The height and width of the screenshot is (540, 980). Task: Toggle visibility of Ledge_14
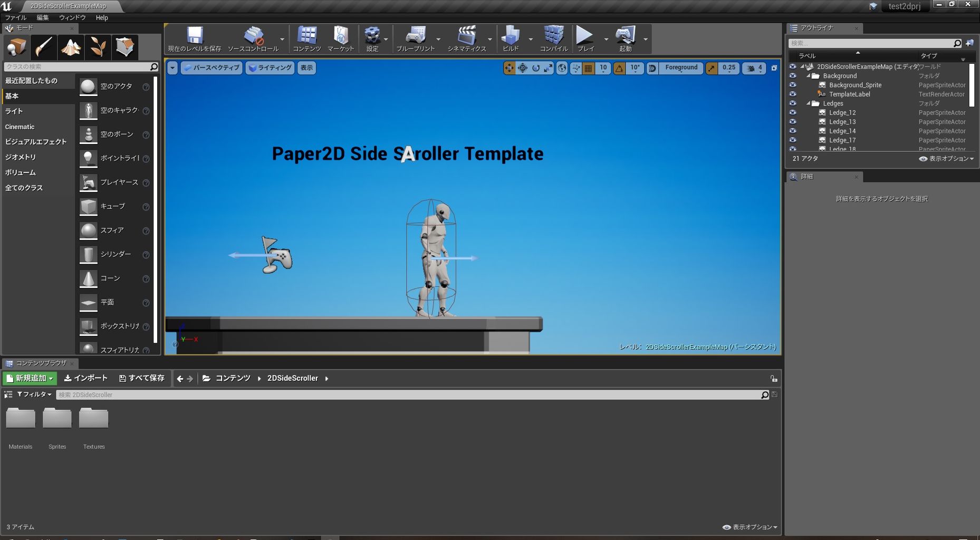click(792, 131)
